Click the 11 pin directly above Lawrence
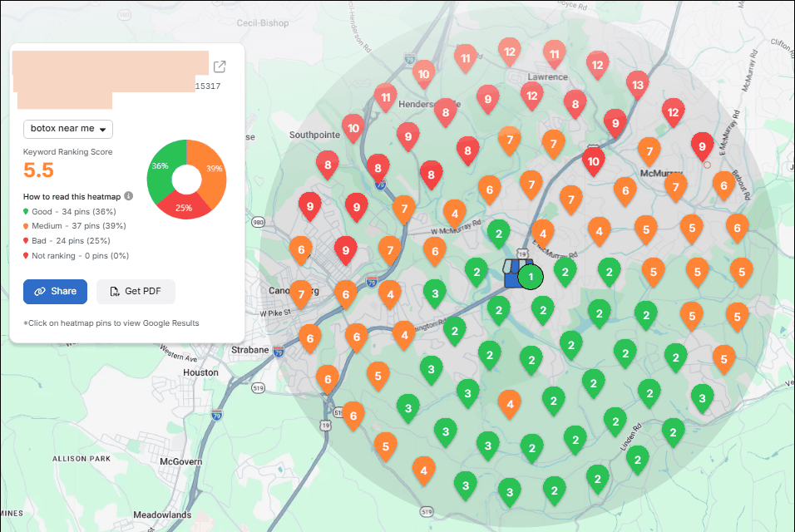This screenshot has height=532, width=795. coord(555,56)
